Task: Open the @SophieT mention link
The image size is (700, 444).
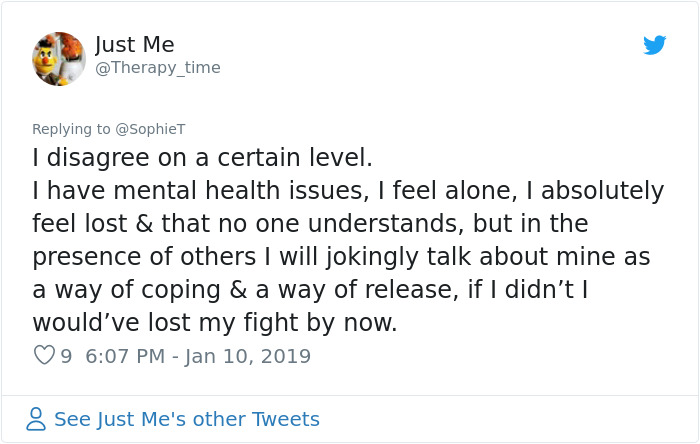Action: (x=150, y=129)
